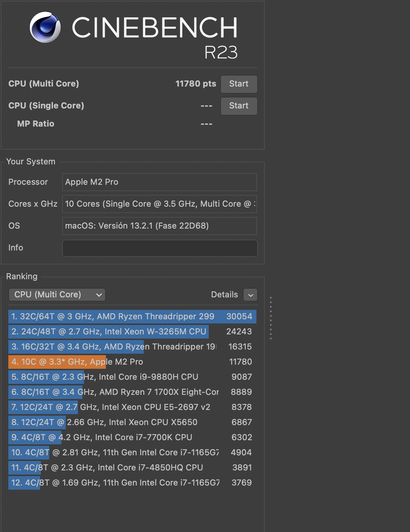
Task: Click the 11780 pts multi core score
Action: tap(196, 84)
